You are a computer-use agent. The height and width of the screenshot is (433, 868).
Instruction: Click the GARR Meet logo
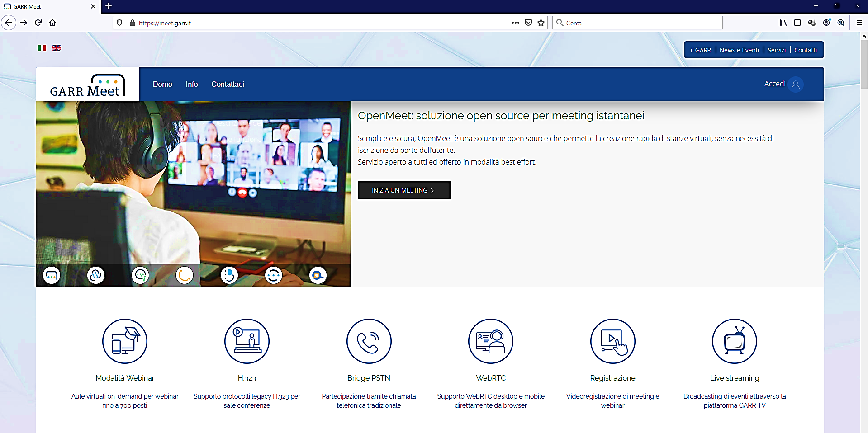87,85
